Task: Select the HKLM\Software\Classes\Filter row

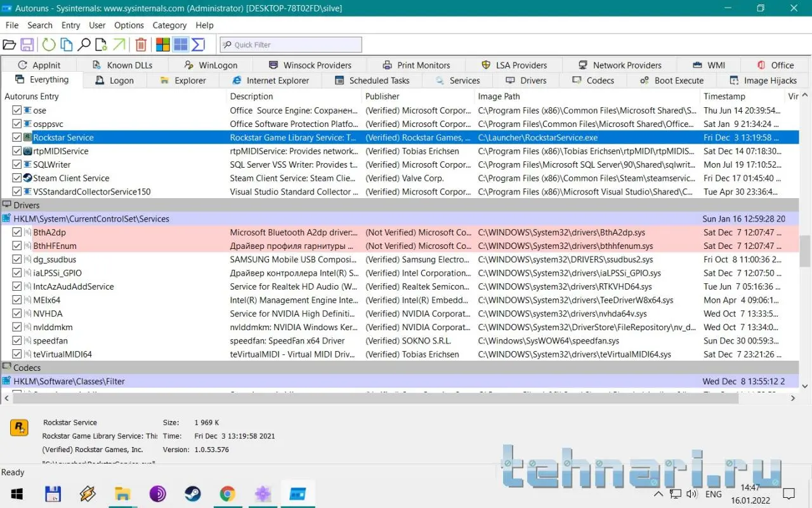Action: click(x=400, y=381)
